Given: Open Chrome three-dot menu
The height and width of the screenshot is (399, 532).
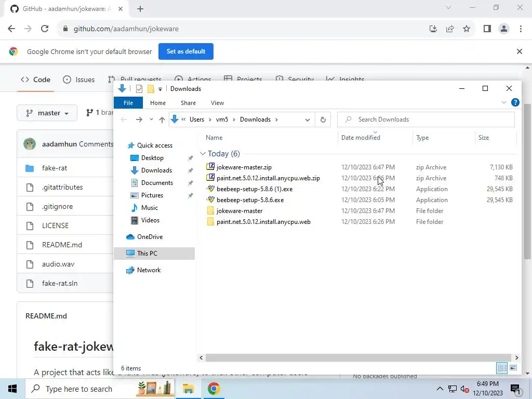Looking at the screenshot, I should pyautogui.click(x=521, y=29).
